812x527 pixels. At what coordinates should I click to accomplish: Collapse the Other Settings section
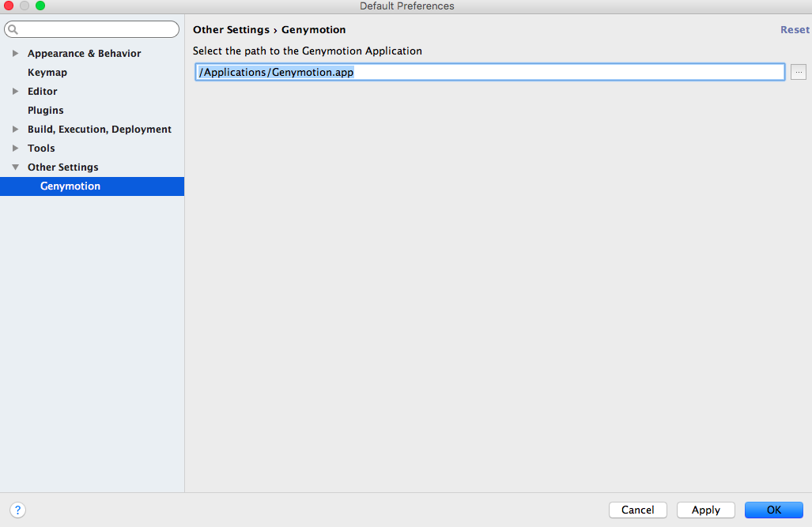click(x=16, y=168)
